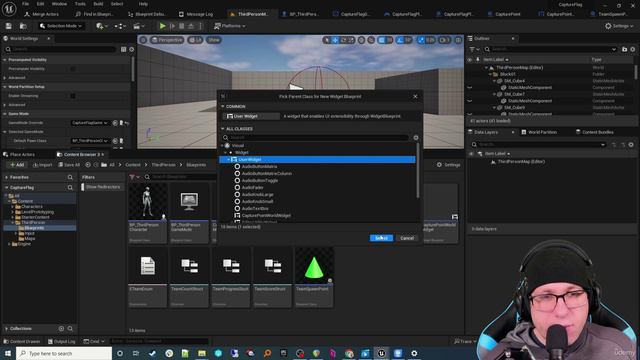Click the search icon in CaptureFlag header
This screenshot has width=640, height=360.
click(70, 187)
